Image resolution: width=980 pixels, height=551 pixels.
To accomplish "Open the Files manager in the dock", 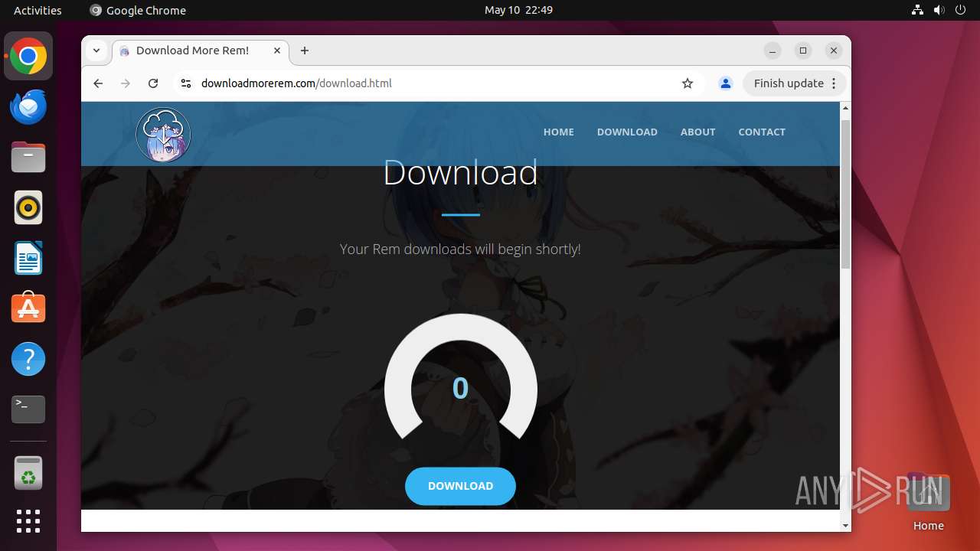I will (28, 157).
